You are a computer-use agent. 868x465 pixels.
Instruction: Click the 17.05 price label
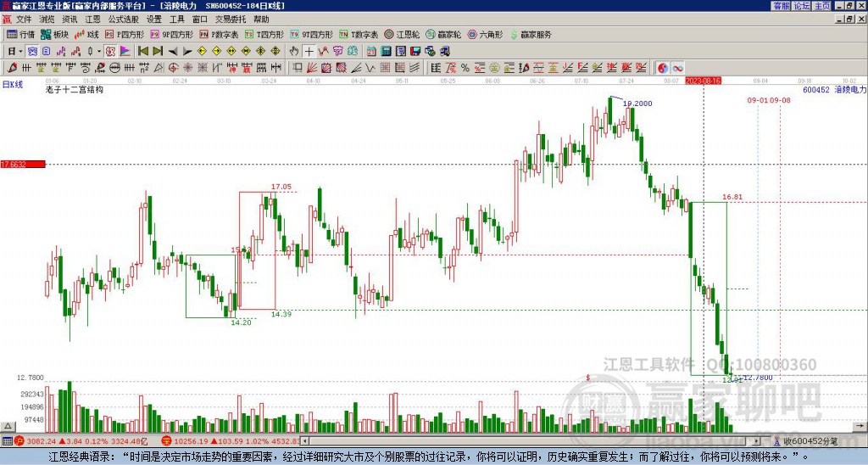tap(281, 187)
